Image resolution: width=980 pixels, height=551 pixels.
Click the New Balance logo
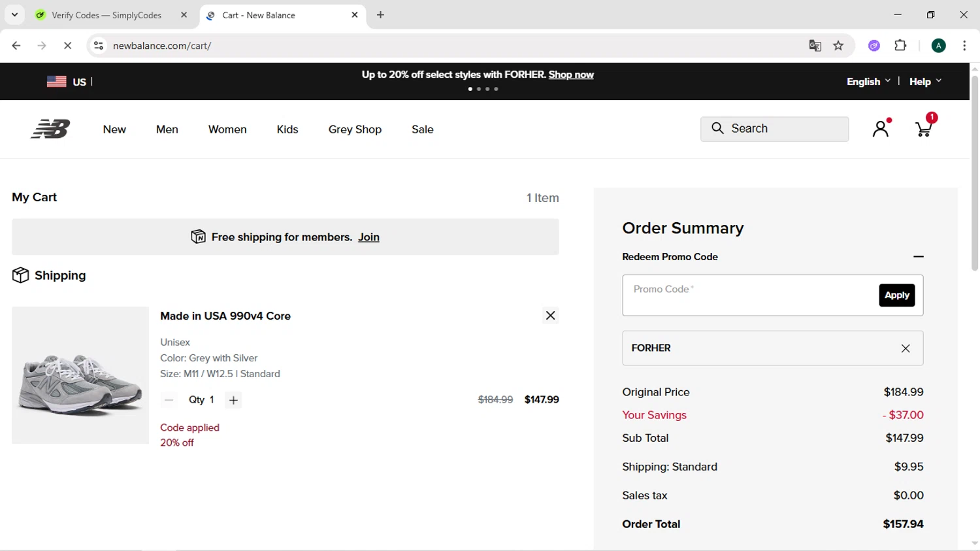pyautogui.click(x=50, y=129)
